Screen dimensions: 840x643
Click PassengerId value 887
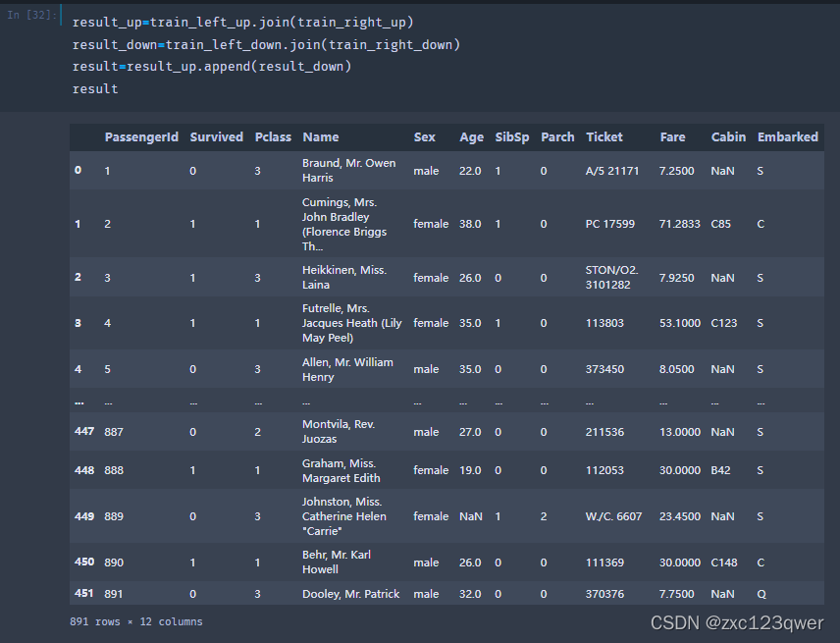114,432
